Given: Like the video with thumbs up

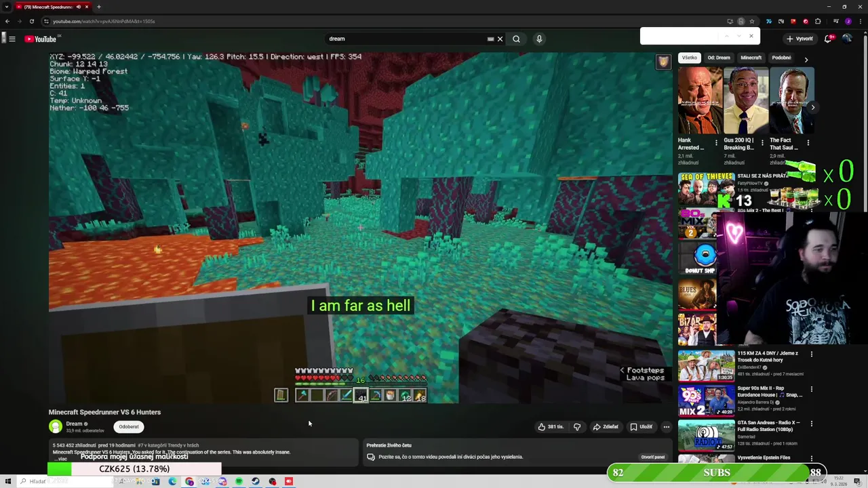Looking at the screenshot, I should coord(551,427).
